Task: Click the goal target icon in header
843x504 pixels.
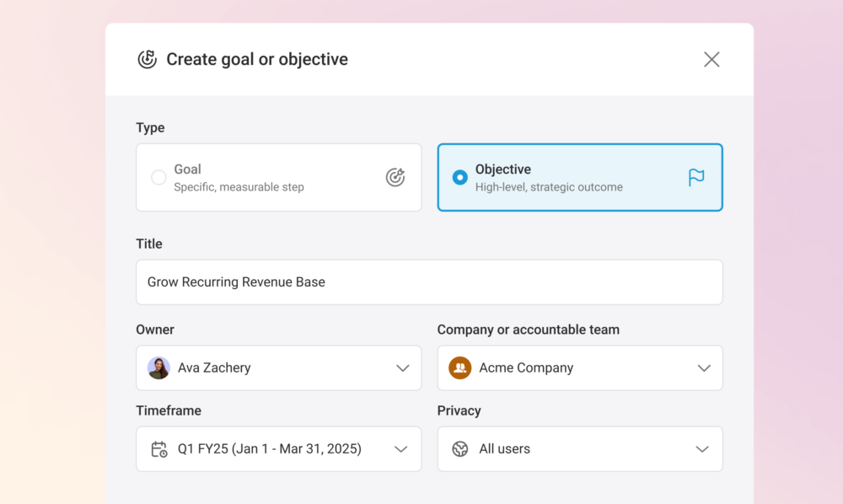Action: 147,59
